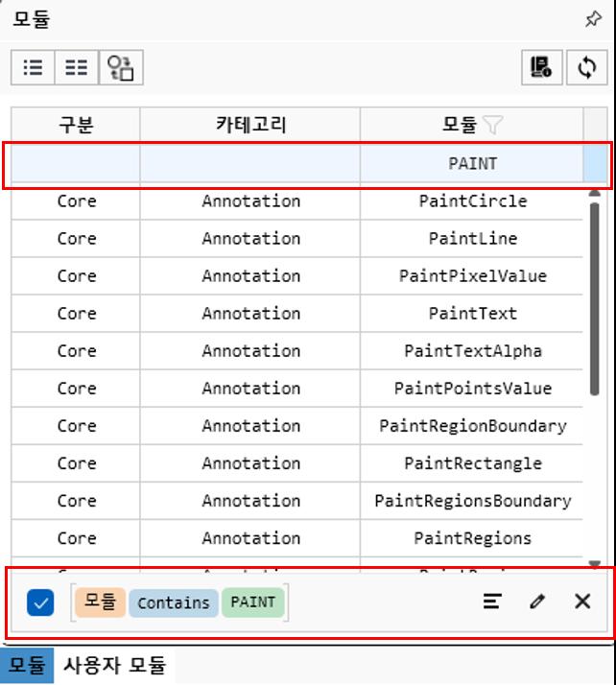Click the module document settings icon
616x685 pixels.
[541, 67]
